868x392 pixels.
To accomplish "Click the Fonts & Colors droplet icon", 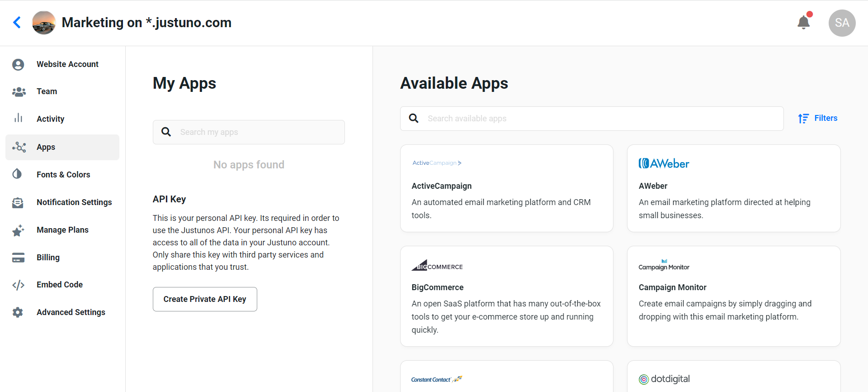I will tap(17, 174).
